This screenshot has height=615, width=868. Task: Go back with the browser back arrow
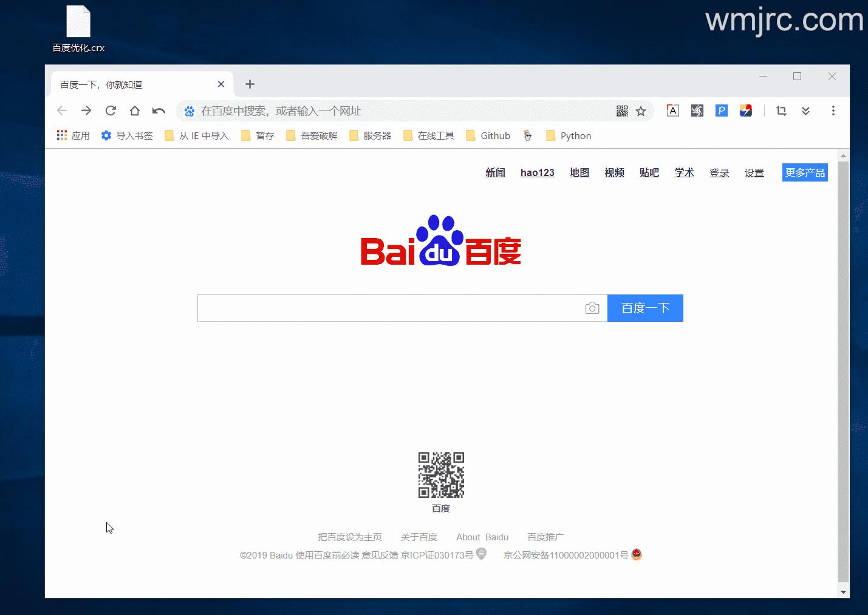pyautogui.click(x=62, y=110)
